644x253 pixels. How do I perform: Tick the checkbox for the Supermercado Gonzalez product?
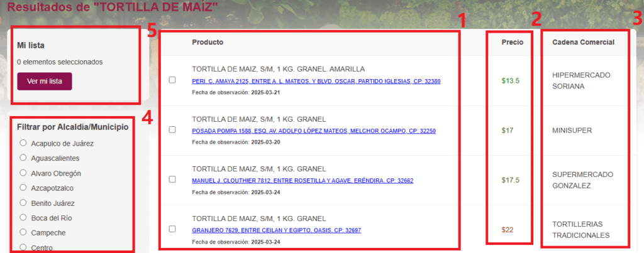[x=172, y=180]
